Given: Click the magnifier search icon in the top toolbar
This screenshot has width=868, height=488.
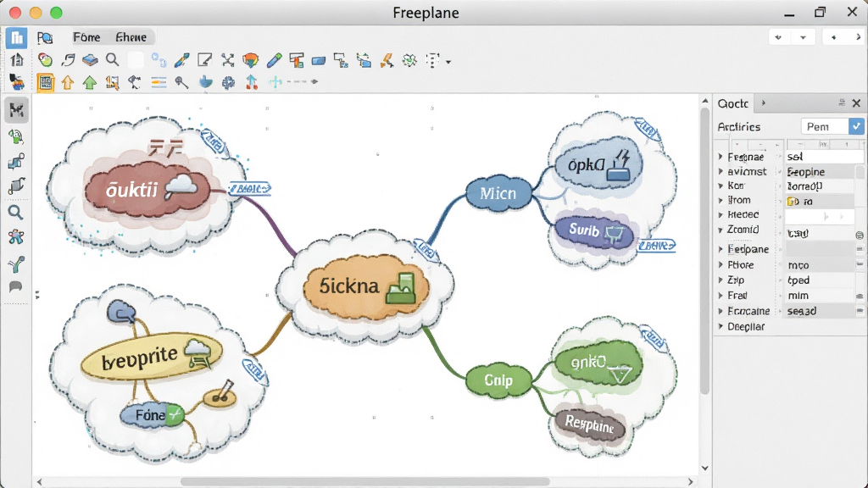Looking at the screenshot, I should pos(113,60).
